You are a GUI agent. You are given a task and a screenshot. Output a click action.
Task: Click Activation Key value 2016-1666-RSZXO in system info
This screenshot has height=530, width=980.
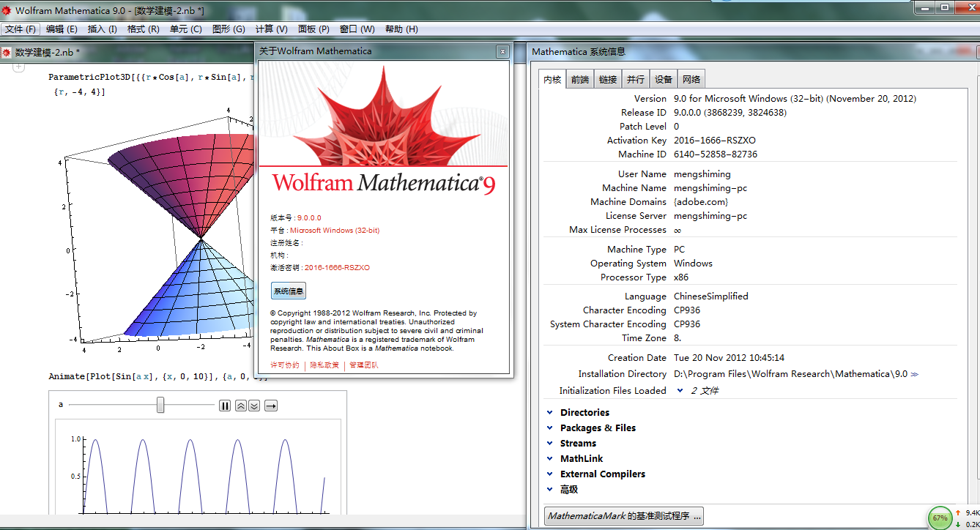tap(715, 141)
